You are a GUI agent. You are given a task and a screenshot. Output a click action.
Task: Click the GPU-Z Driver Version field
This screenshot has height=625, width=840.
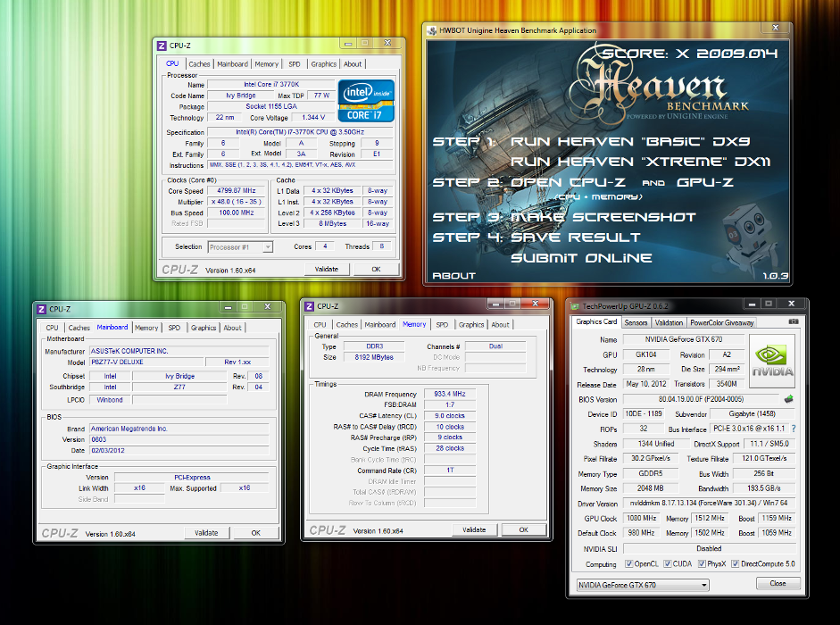tap(709, 504)
